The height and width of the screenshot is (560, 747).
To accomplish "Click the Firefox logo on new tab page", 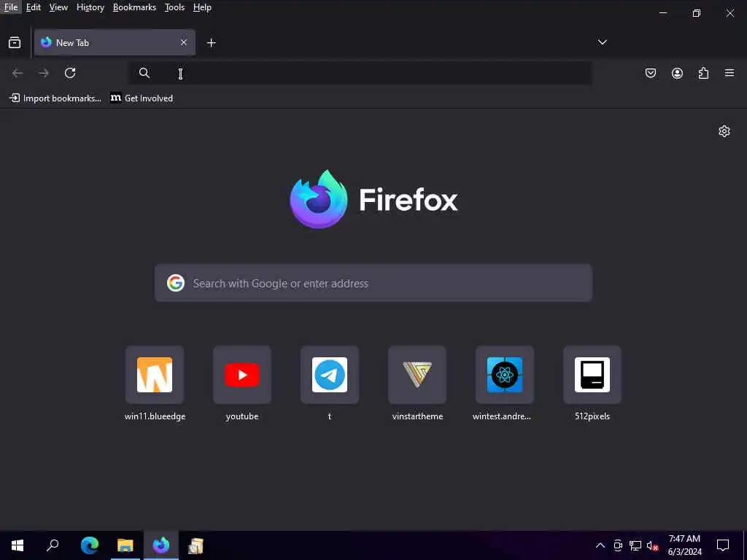I will (x=373, y=199).
